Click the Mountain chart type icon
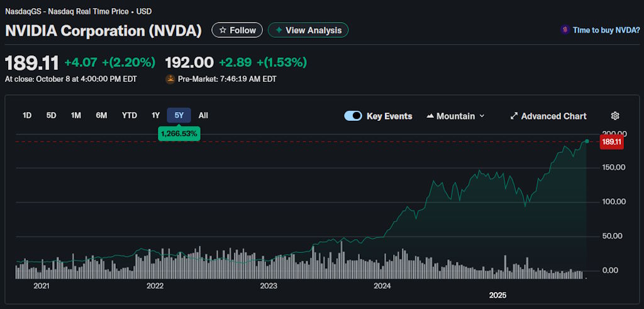644x309 pixels. tap(430, 116)
